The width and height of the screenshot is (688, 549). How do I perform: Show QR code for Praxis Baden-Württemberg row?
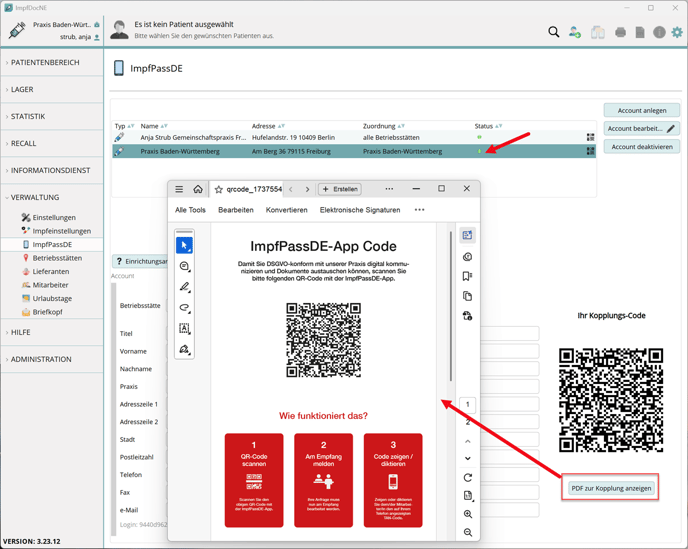591,151
